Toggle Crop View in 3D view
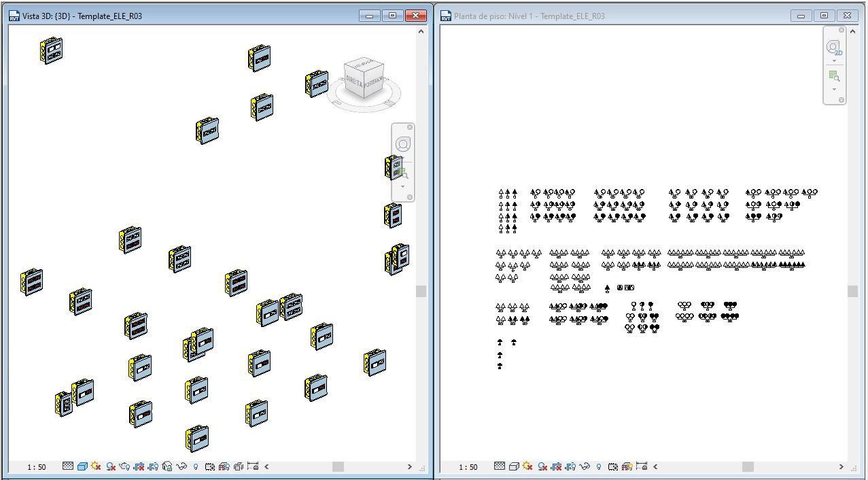The width and height of the screenshot is (868, 480). [x=139, y=466]
